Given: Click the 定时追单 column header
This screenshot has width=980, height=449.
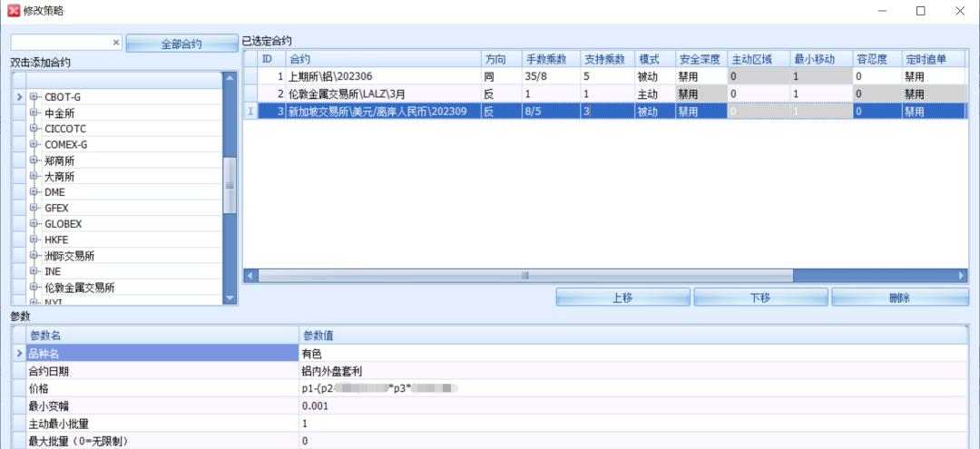Looking at the screenshot, I should [933, 59].
